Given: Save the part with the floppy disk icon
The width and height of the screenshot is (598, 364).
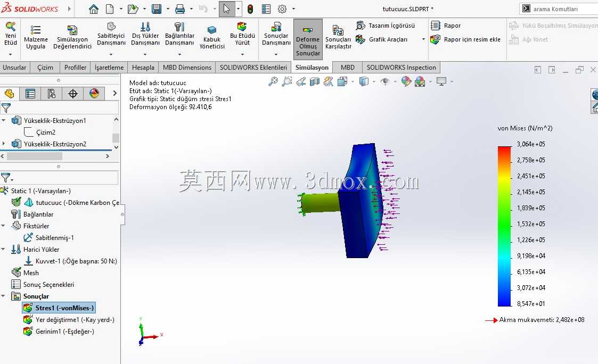Looking at the screenshot, I should click(157, 9).
